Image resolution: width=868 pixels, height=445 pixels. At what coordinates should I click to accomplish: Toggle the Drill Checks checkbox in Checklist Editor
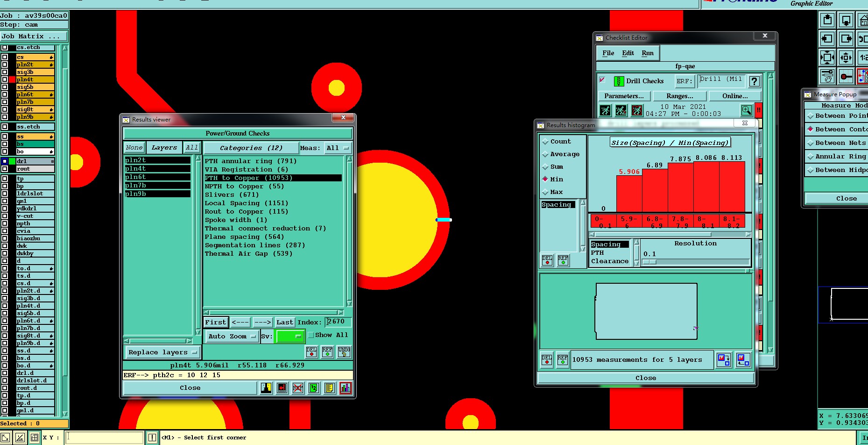(x=602, y=80)
